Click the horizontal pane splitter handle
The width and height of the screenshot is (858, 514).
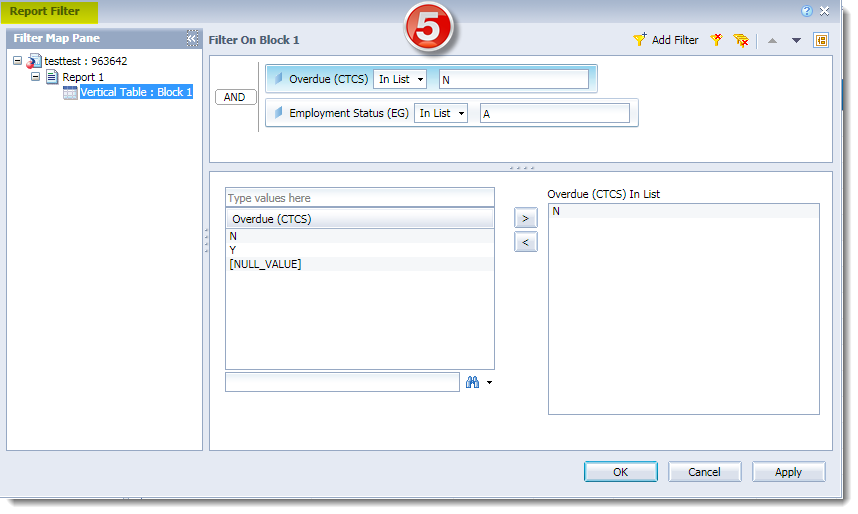point(521,168)
